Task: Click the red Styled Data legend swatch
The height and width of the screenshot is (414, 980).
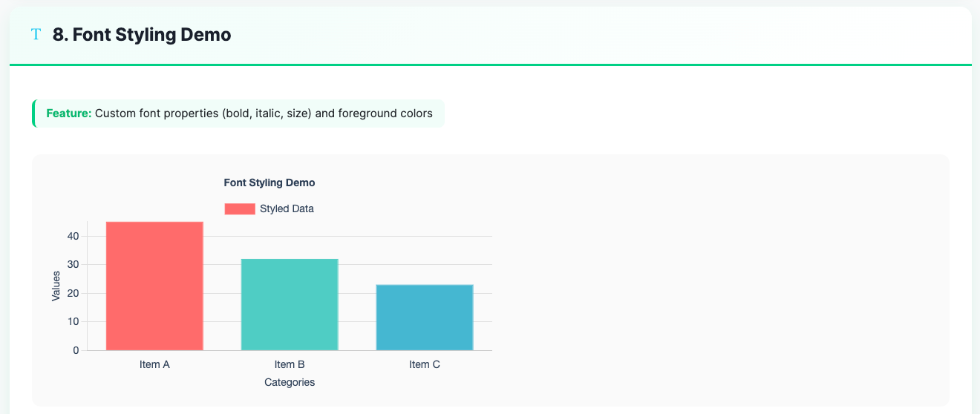Action: click(x=240, y=208)
